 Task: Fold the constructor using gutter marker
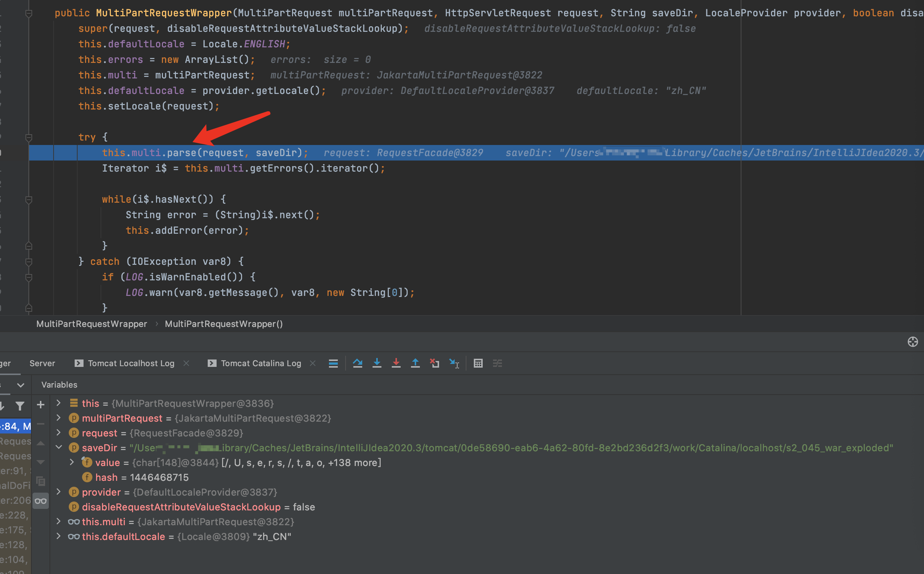[28, 13]
